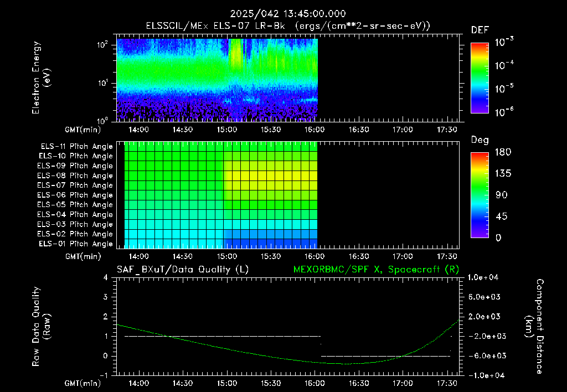Click the 17:30 tick label under the spectrogram
Screen dimensions: 567x392
click(447, 130)
